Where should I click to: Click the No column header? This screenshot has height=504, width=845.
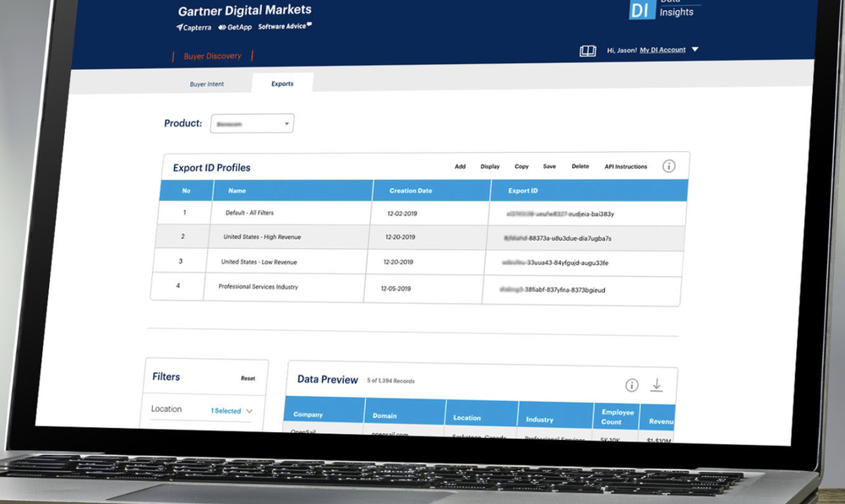click(x=186, y=191)
